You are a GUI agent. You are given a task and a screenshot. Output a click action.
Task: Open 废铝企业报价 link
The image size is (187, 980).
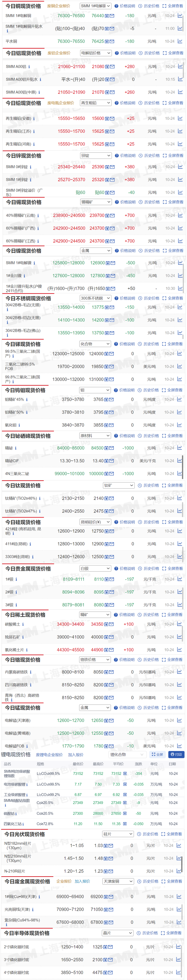click(x=59, y=53)
